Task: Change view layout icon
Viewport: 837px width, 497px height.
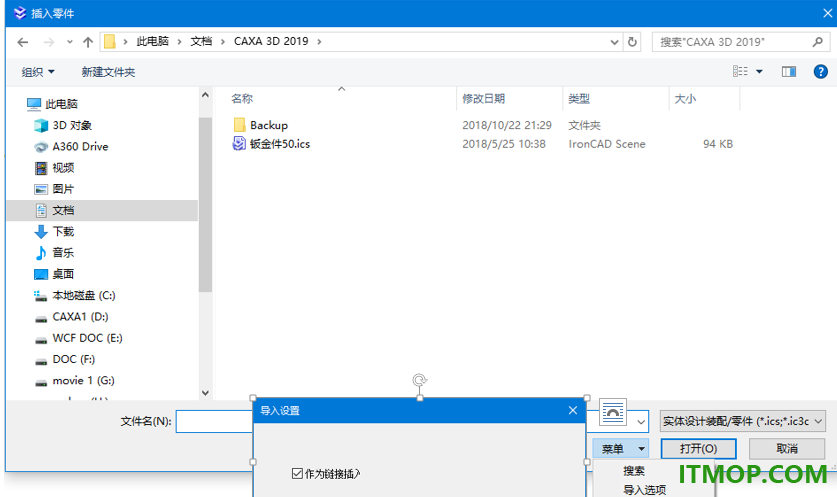Action: point(740,72)
